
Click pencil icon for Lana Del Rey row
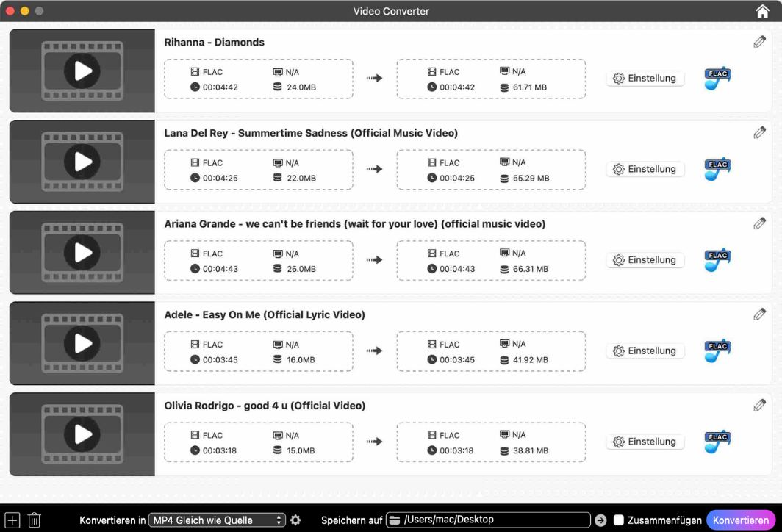pyautogui.click(x=759, y=132)
